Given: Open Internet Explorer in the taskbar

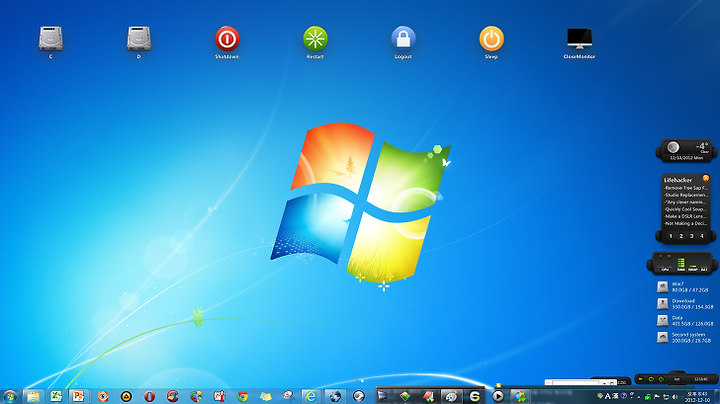Looking at the screenshot, I should 311,396.
